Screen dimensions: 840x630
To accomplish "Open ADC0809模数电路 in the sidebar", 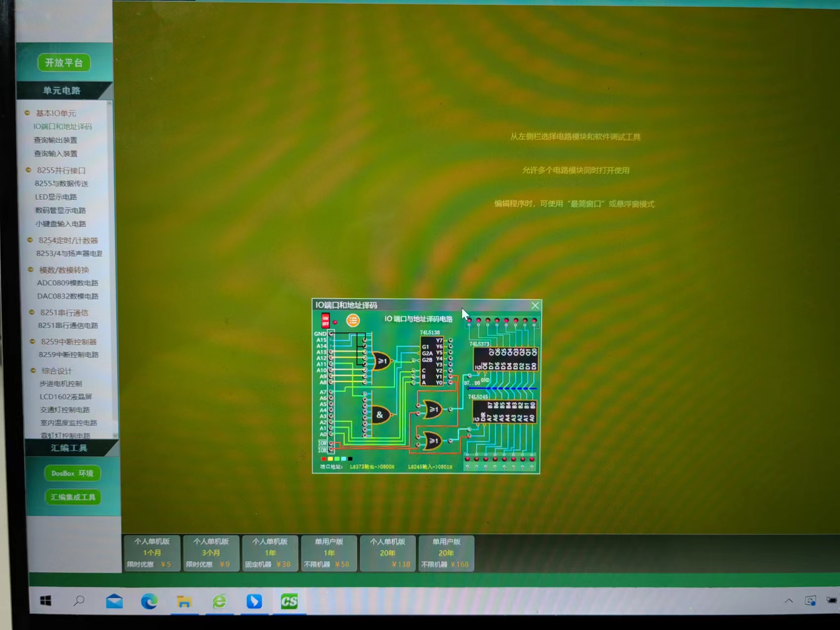I will [x=68, y=283].
